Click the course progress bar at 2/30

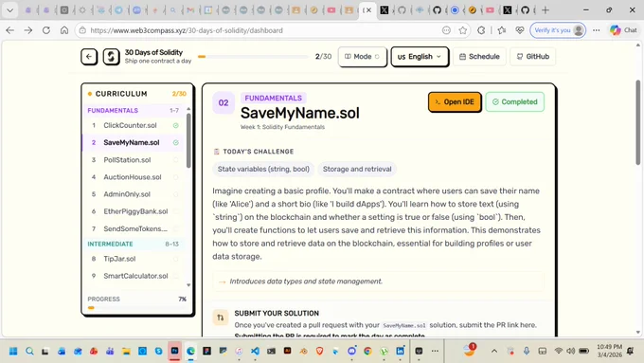(x=253, y=57)
